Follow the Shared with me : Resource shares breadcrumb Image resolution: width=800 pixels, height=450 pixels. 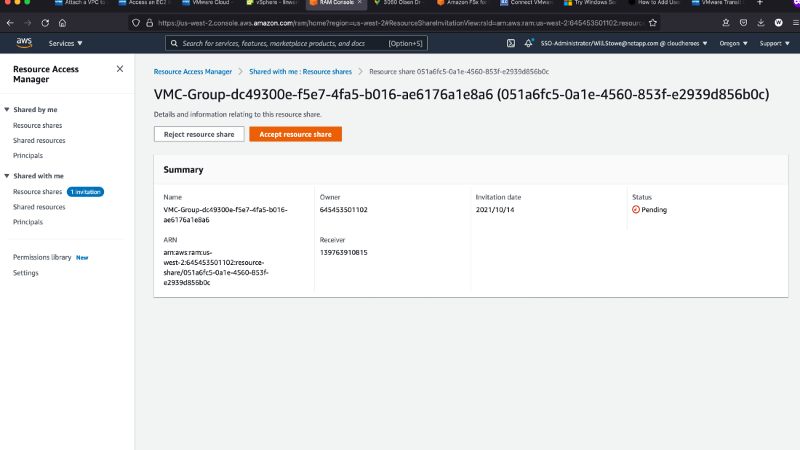pos(301,72)
